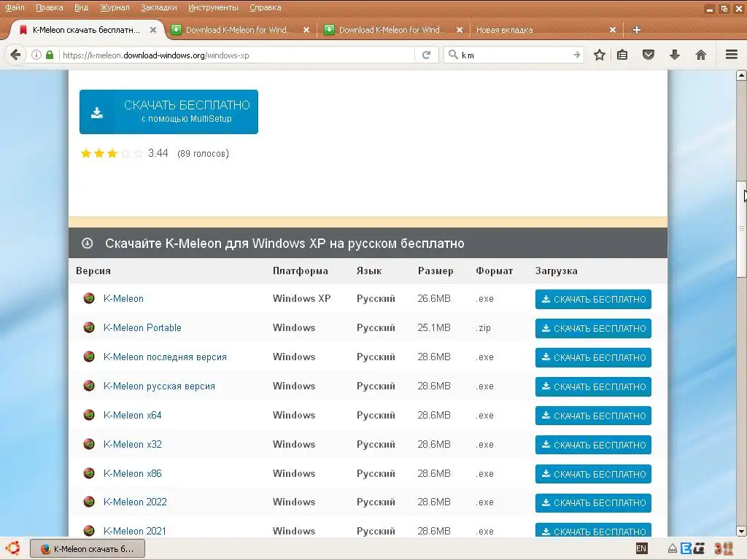Open a new tab with plus icon
This screenshot has width=747, height=560.
coord(636,30)
